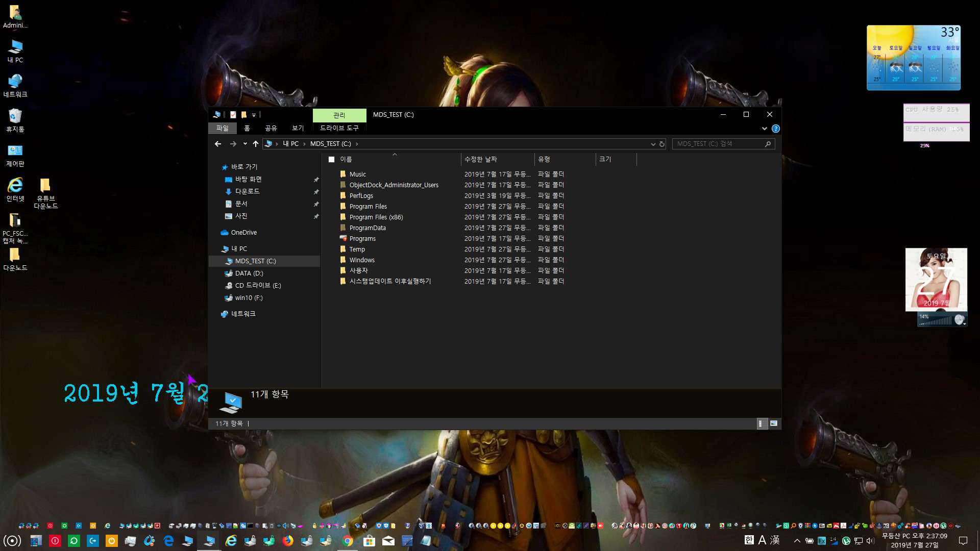Click New Folder icon in title bar
This screenshot has width=980, height=551.
[x=244, y=115]
